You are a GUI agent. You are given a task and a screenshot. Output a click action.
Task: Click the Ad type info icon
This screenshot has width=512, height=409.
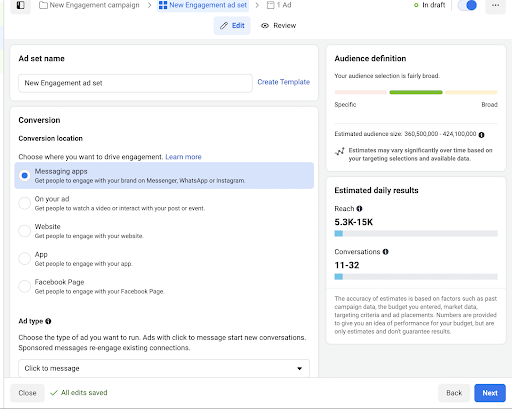(48, 321)
